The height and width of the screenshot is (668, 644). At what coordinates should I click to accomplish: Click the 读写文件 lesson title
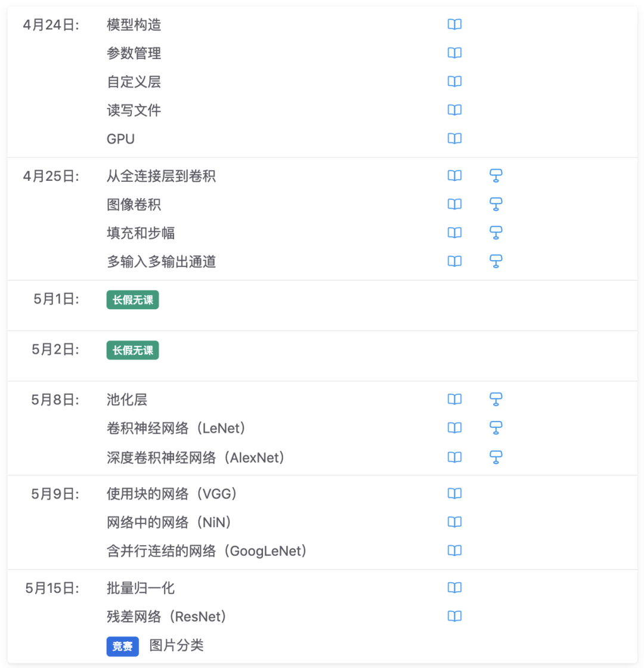point(134,110)
